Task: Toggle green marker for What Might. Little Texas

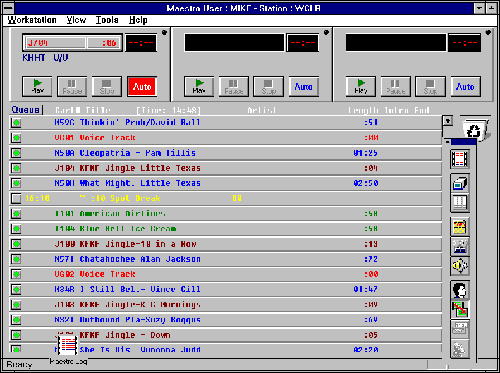Action: tap(16, 183)
